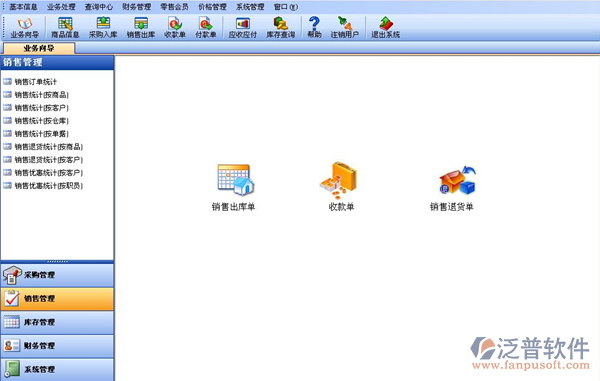Open the 销售出库 toolbar icon

coord(141,27)
